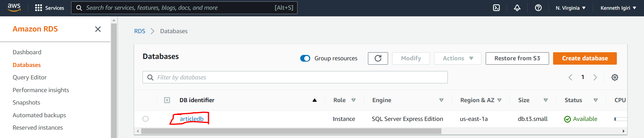Expand the Kenneth Igiri account menu
Screen dimensions: 644x138
click(x=618, y=8)
